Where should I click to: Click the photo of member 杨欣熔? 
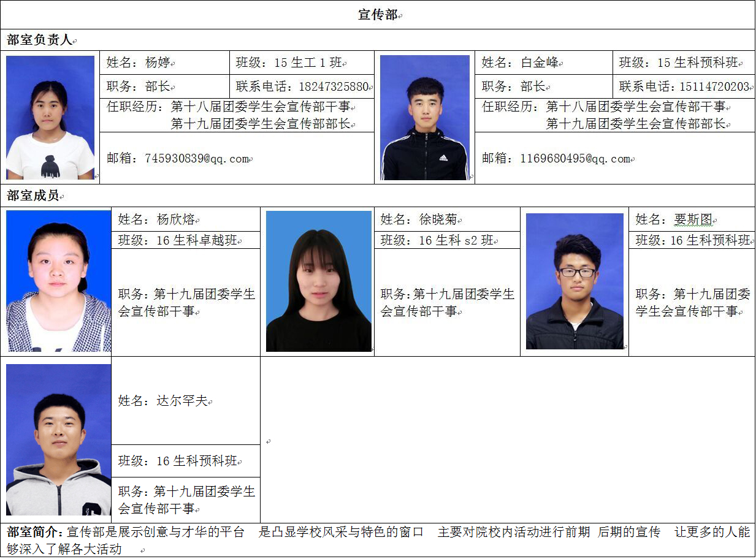pyautogui.click(x=59, y=281)
